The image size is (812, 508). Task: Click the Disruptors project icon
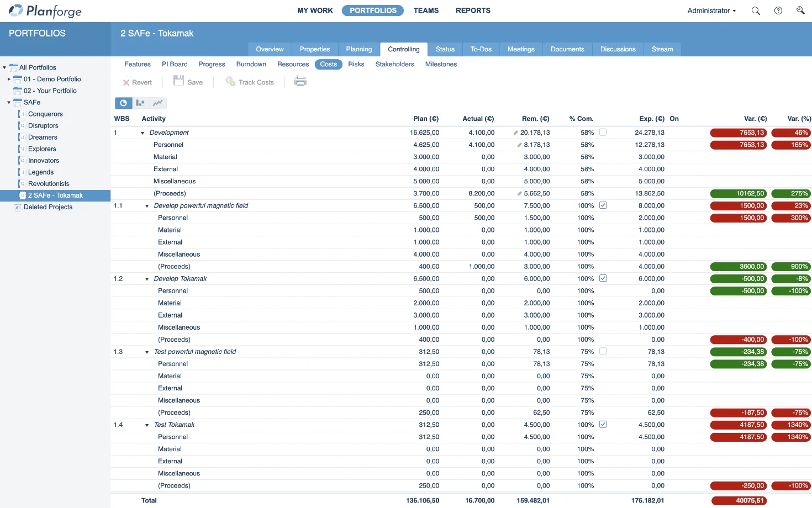tap(22, 126)
